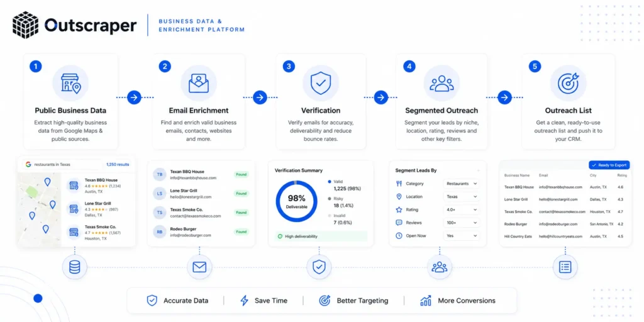Screen dimensions: 644x322
Task: Click the round list icon below export table
Action: 565,267
